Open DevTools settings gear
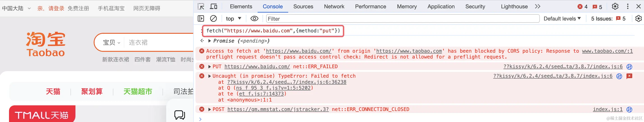Screen dimensions: 644x122 [x=615, y=7]
